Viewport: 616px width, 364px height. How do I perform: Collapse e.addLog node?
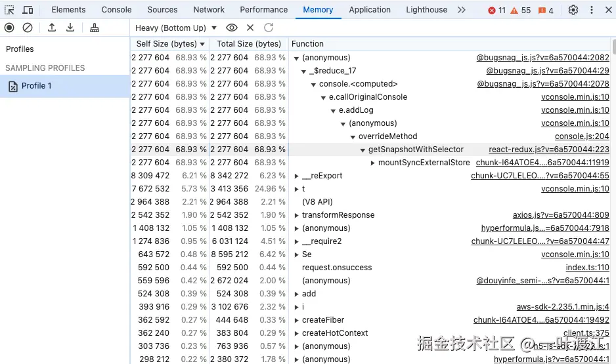[x=333, y=111]
